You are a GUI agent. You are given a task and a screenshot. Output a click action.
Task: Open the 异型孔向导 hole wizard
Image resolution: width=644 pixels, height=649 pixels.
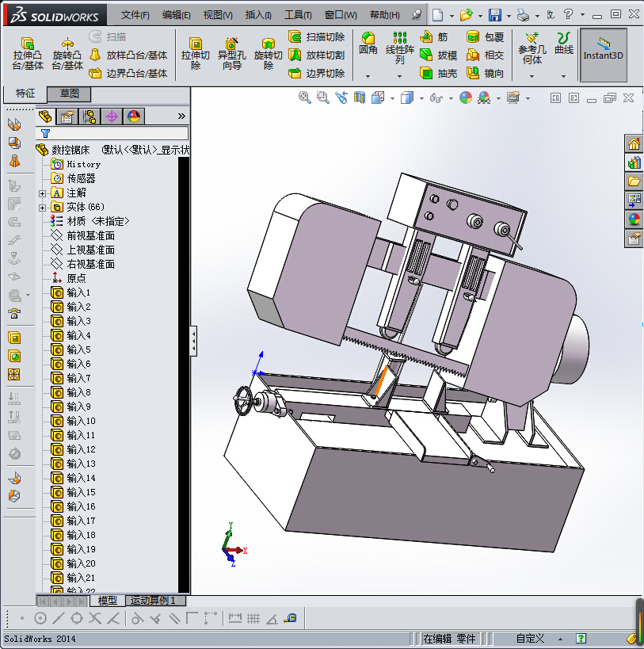point(231,54)
